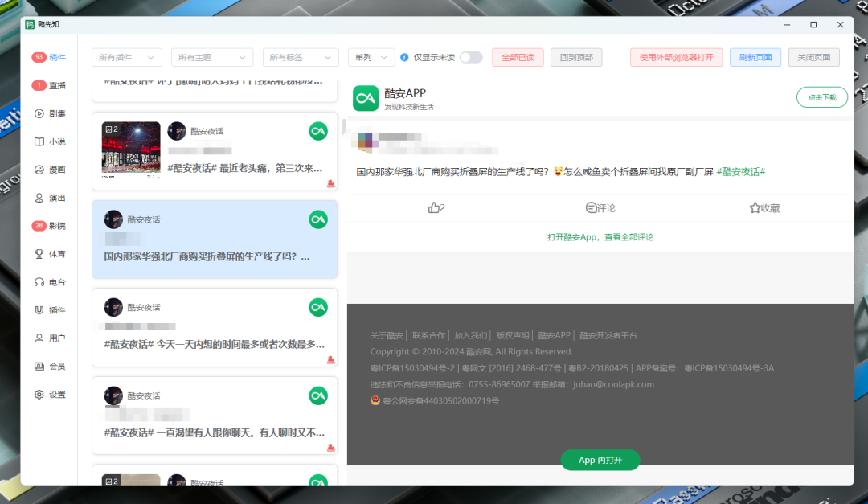Click the green App 内打开 button

[600, 460]
